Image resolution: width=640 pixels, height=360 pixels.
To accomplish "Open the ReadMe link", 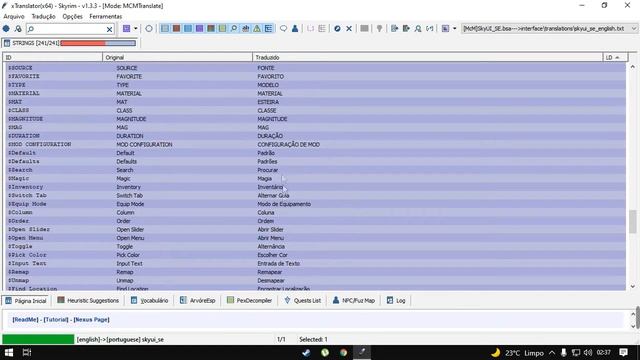I will [x=25, y=320].
